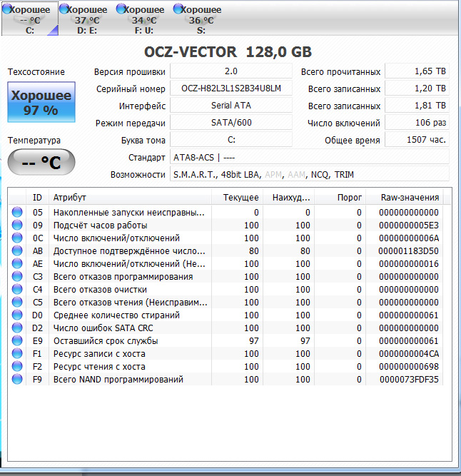Click power-on hours 1507 час.
Viewport: 461px width, 476px height.
click(x=417, y=140)
